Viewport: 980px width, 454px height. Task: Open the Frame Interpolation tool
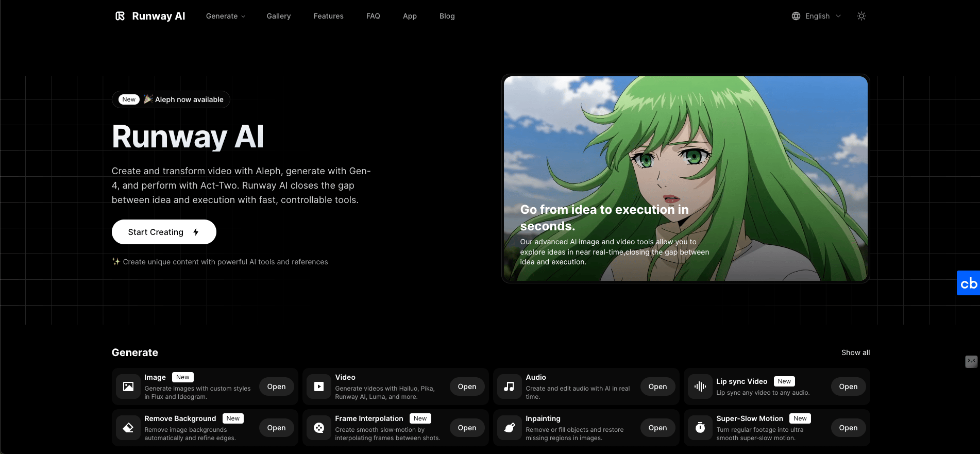[467, 428]
